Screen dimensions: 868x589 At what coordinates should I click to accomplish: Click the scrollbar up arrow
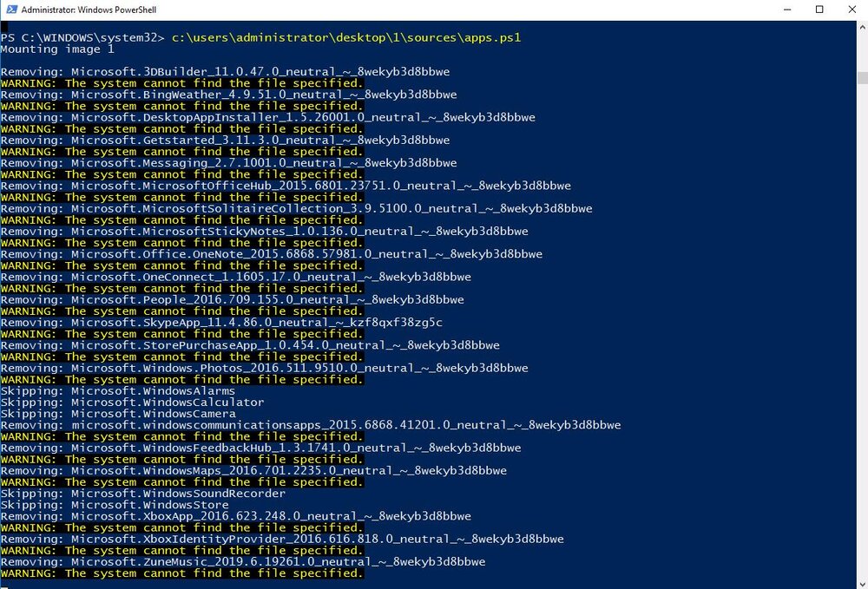point(863,26)
